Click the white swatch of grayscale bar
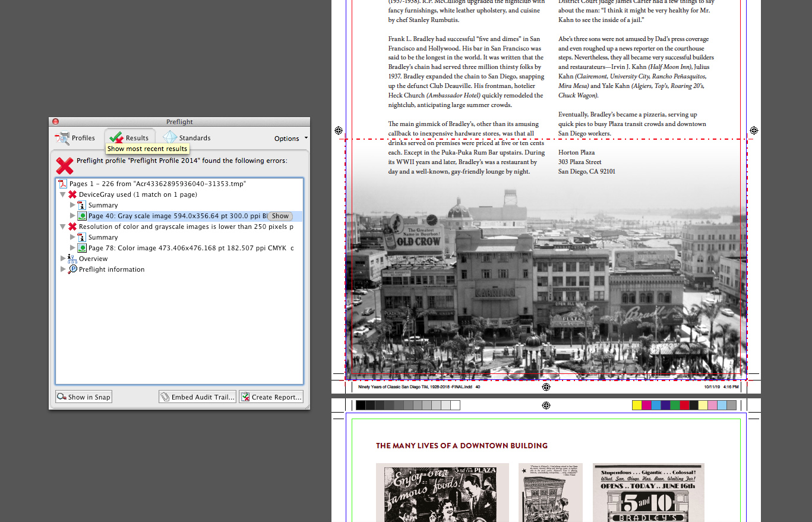Screen dimensions: 812x522 tap(455, 405)
